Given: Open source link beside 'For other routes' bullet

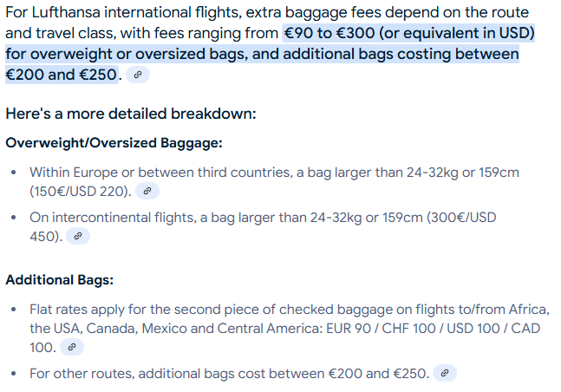Looking at the screenshot, I should [445, 374].
